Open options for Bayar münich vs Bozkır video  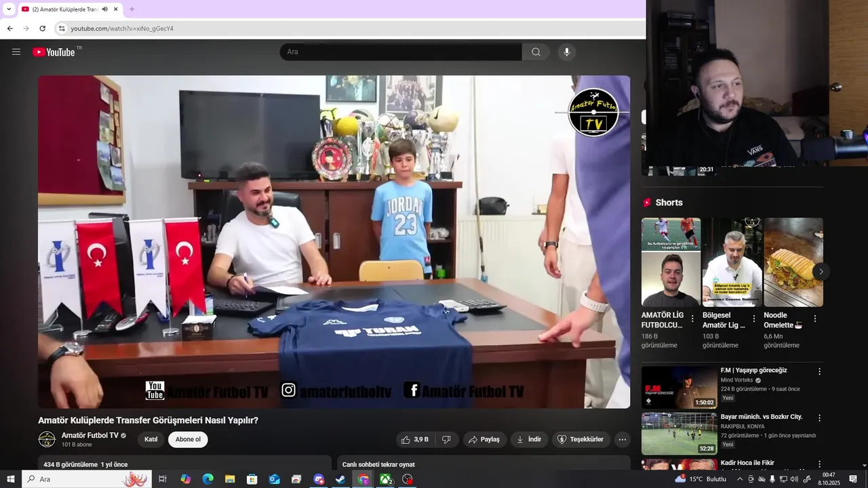(x=819, y=418)
